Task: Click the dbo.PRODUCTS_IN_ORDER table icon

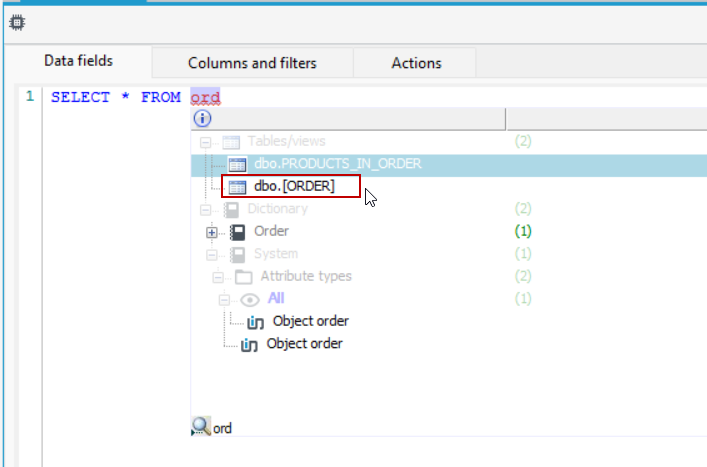Action: pyautogui.click(x=237, y=165)
